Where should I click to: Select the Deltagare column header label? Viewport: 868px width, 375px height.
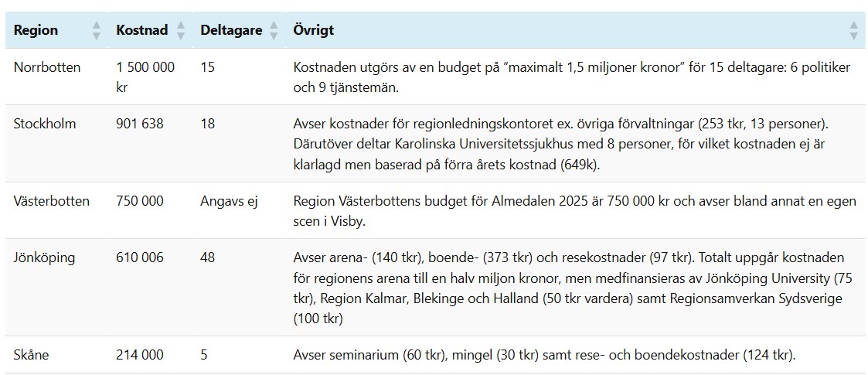[230, 31]
